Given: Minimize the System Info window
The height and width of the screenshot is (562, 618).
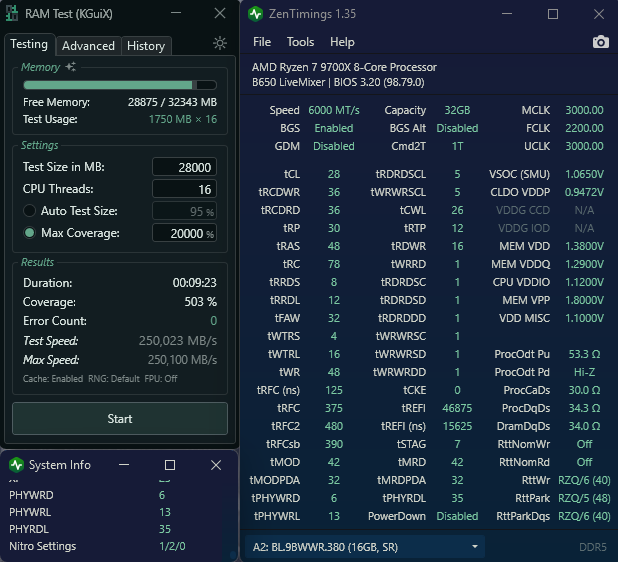Looking at the screenshot, I should coord(124,465).
